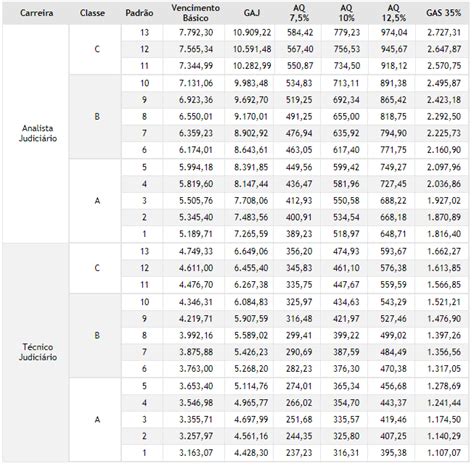Click the Analista Judiciário cell
Viewport: 474px width, 466px height.
click(x=37, y=133)
